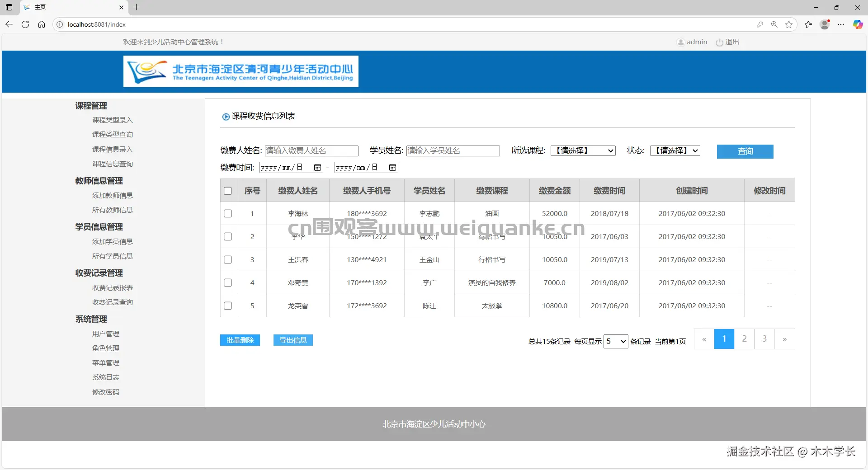Open 菜单管理 in the sidebar
This screenshot has width=868, height=470.
[106, 362]
